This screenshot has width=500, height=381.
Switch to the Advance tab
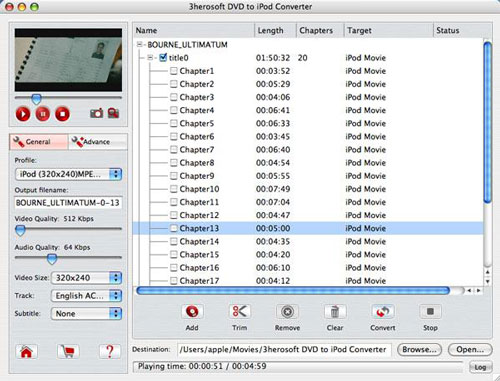pos(98,142)
